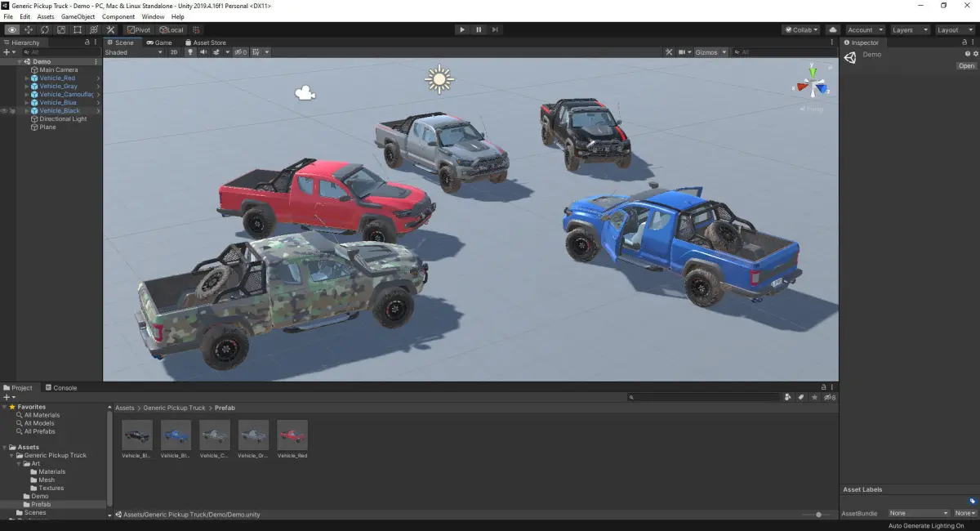Click the Pause button
The image size is (980, 531).
[x=479, y=29]
